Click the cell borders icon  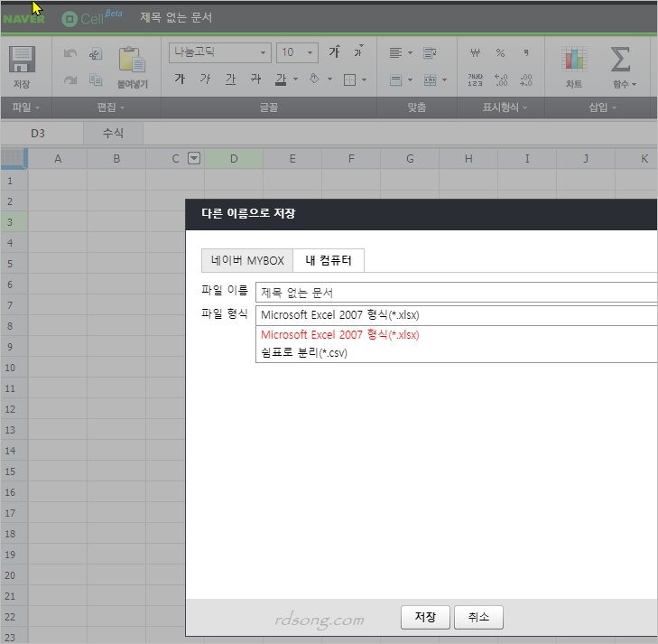(x=350, y=79)
